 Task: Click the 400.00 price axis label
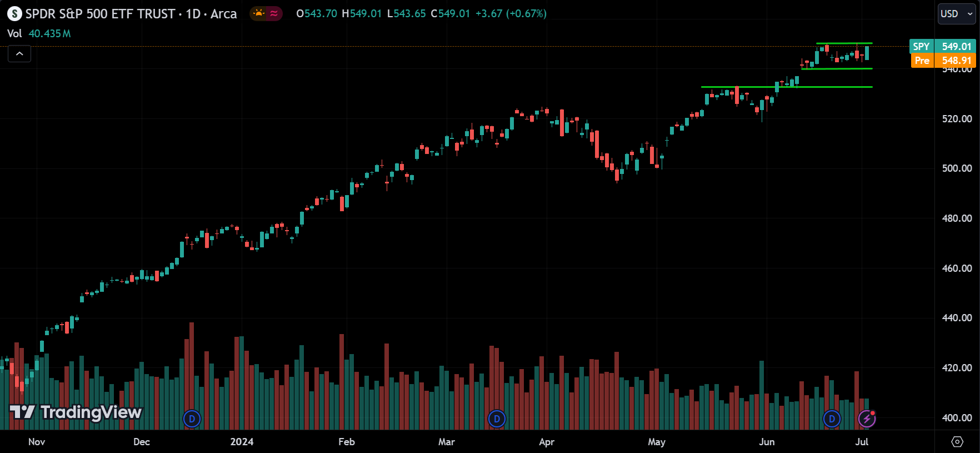pos(957,417)
